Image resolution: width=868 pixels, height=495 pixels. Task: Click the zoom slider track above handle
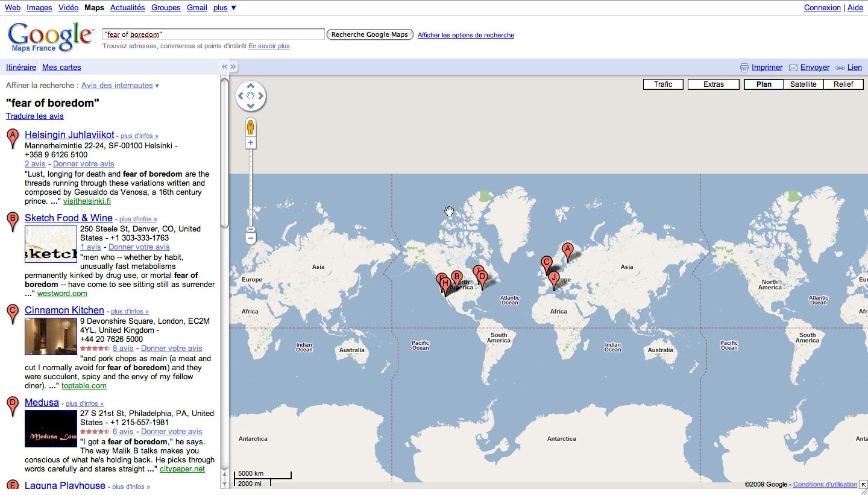pyautogui.click(x=251, y=187)
